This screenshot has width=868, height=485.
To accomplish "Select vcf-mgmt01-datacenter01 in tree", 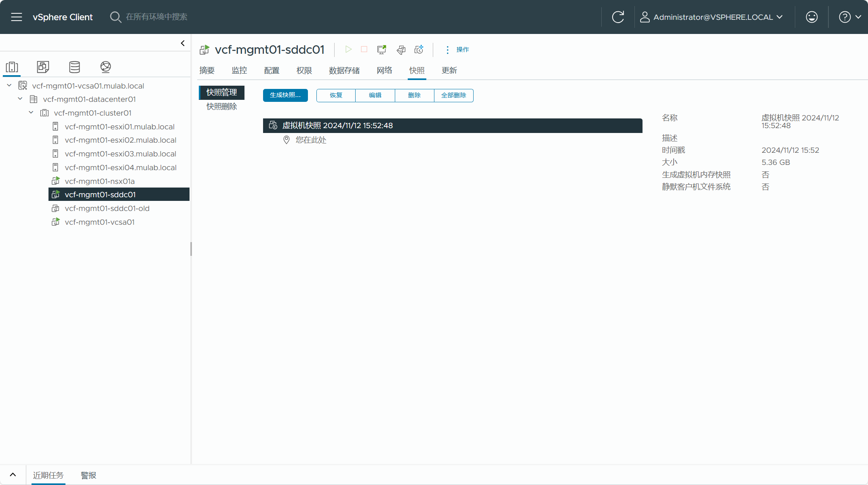I will pos(89,99).
